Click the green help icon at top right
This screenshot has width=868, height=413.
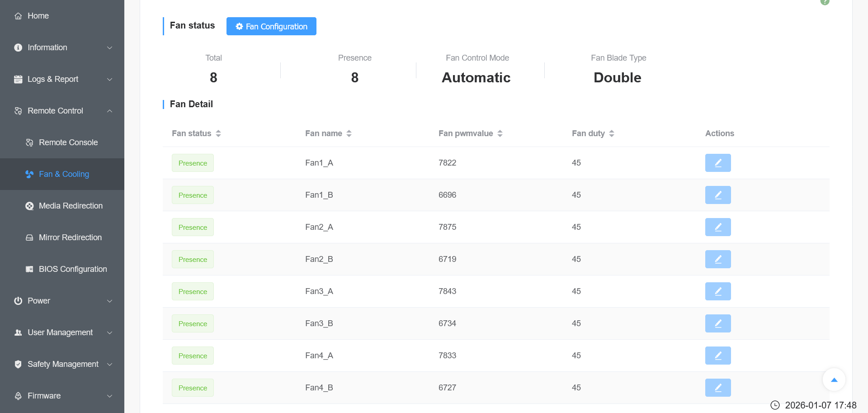click(x=825, y=2)
